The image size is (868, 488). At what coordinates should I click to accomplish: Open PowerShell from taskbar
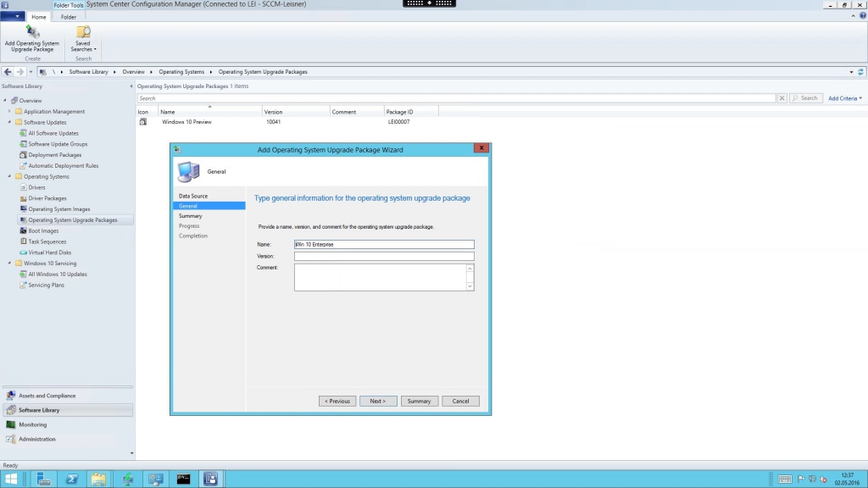(72, 479)
